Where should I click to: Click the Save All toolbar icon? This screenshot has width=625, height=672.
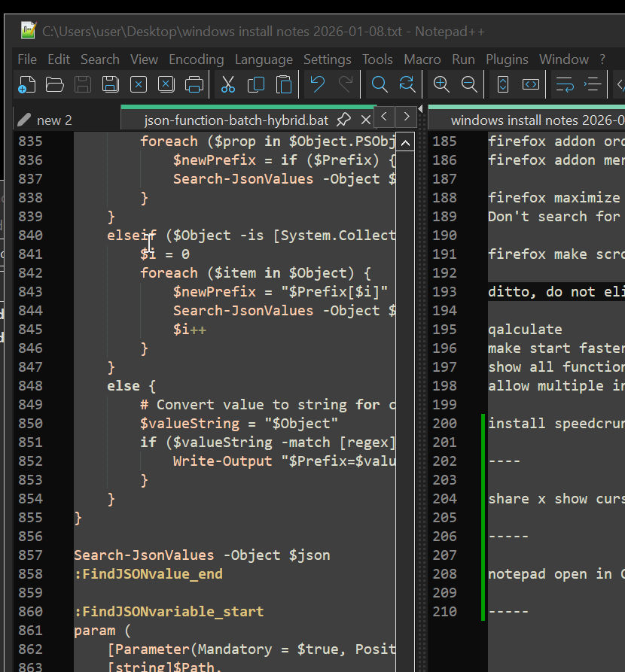[111, 84]
